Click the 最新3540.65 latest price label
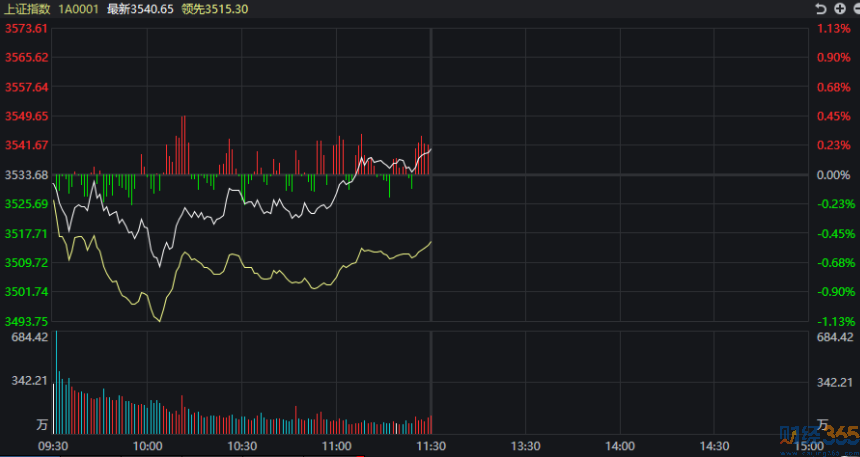This screenshot has height=457, width=860. [142, 9]
